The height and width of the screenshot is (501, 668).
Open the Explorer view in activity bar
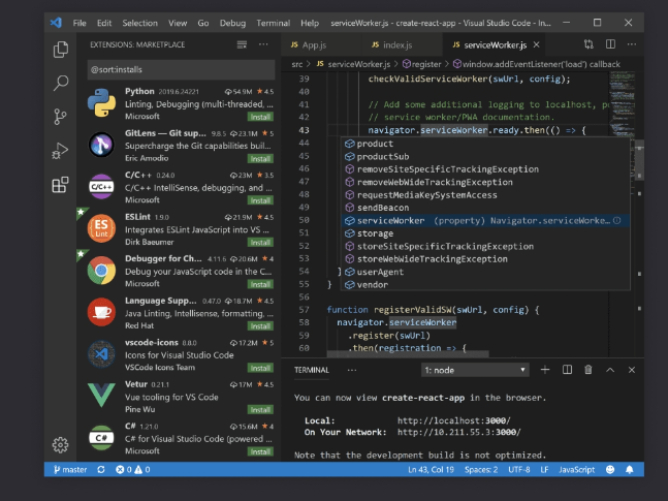pos(60,49)
